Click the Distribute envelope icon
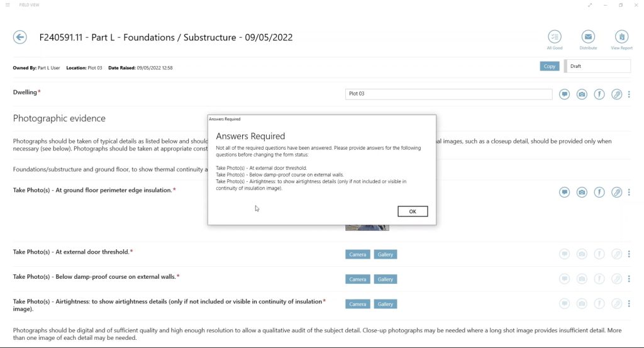Image resolution: width=644 pixels, height=348 pixels. [x=588, y=37]
